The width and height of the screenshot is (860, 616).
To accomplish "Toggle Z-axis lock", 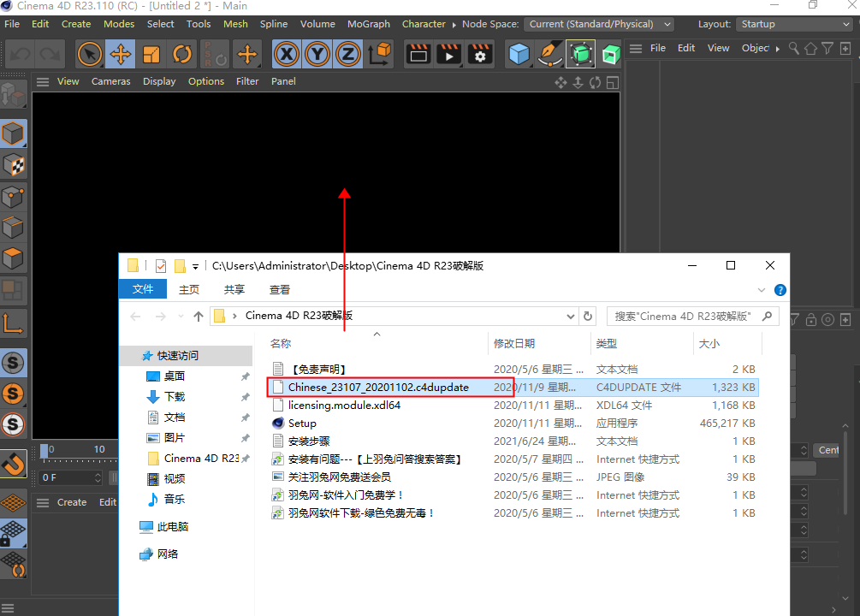I will coord(348,55).
